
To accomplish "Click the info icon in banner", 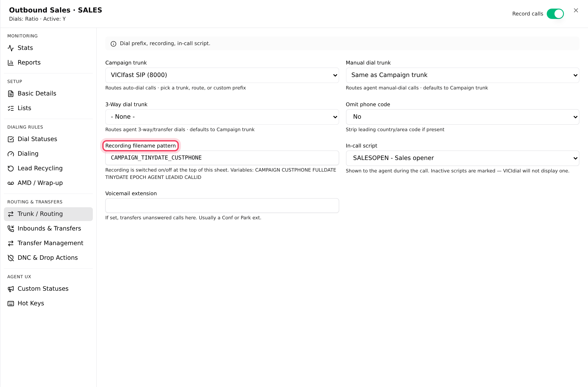I will 113,44.
